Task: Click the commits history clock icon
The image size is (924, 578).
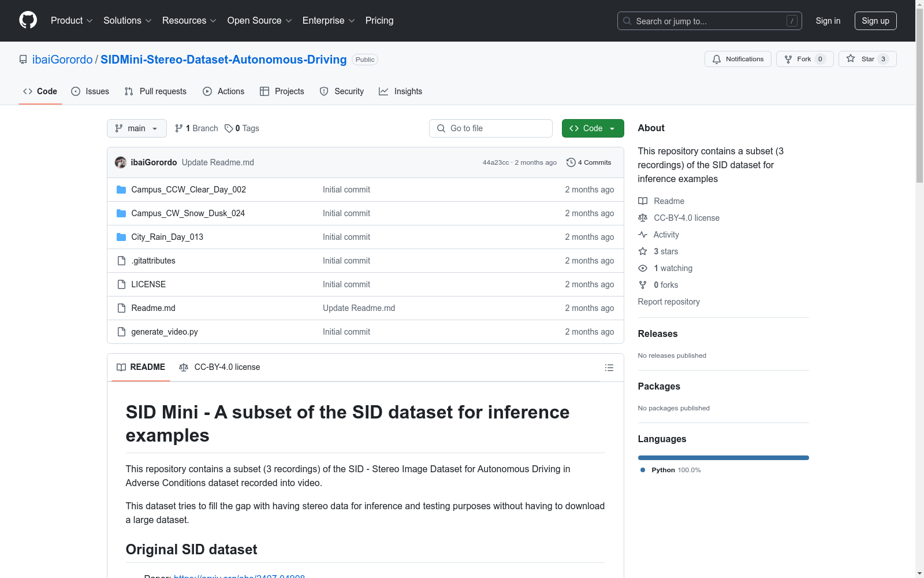Action: pyautogui.click(x=571, y=162)
